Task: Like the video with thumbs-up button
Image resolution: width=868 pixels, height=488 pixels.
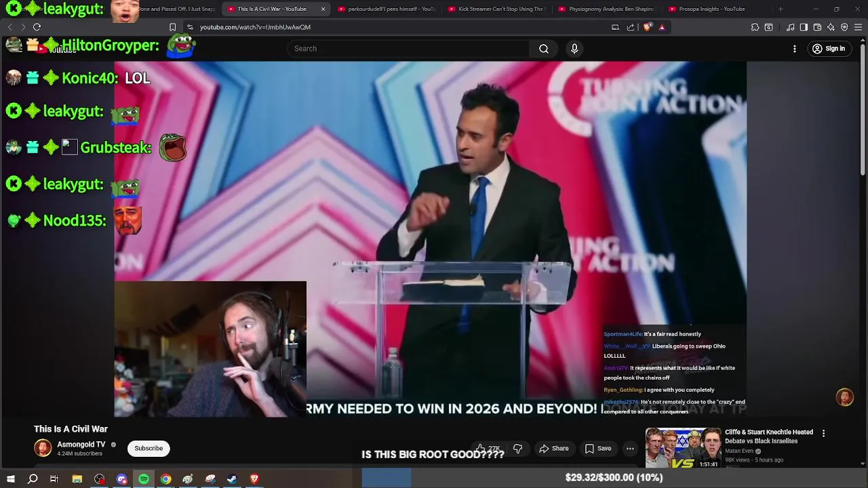Action: pos(488,448)
